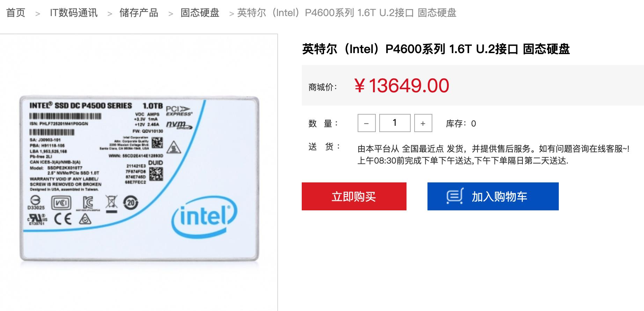
Task: Select the quantity input field showing 1
Action: [x=394, y=123]
